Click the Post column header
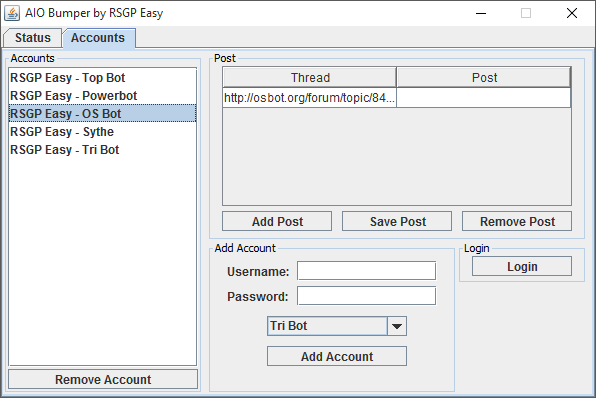This screenshot has width=596, height=398. (x=484, y=78)
